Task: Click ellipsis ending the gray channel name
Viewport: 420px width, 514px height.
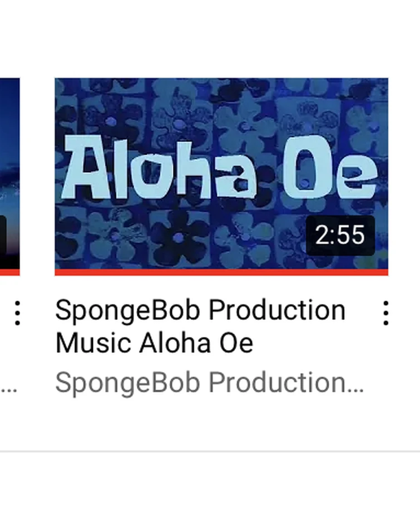Action: tap(355, 389)
